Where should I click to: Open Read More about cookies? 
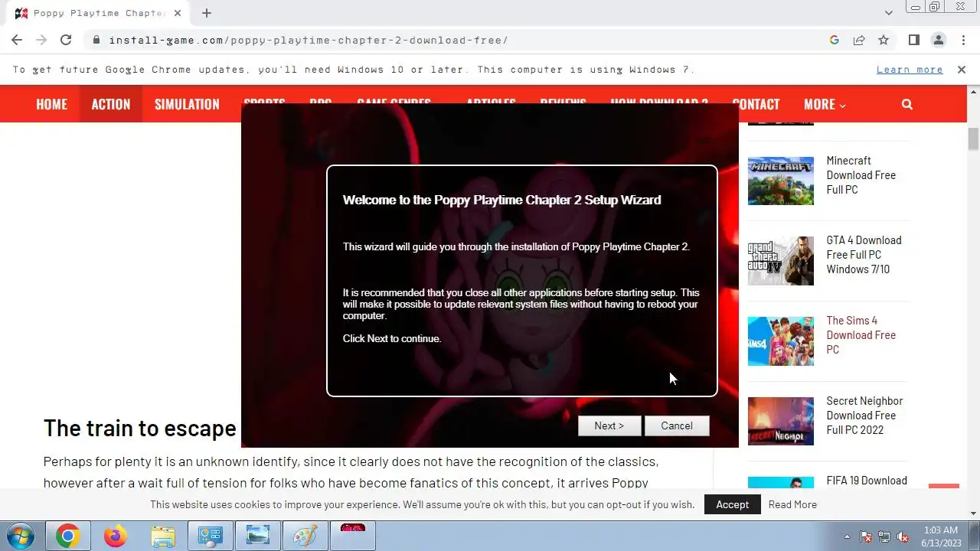tap(792, 504)
